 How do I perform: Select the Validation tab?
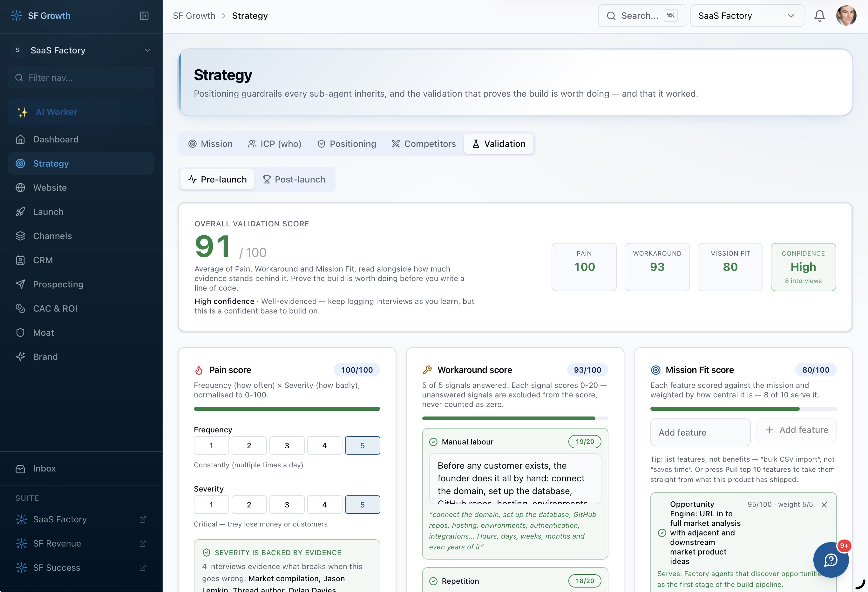tap(498, 144)
